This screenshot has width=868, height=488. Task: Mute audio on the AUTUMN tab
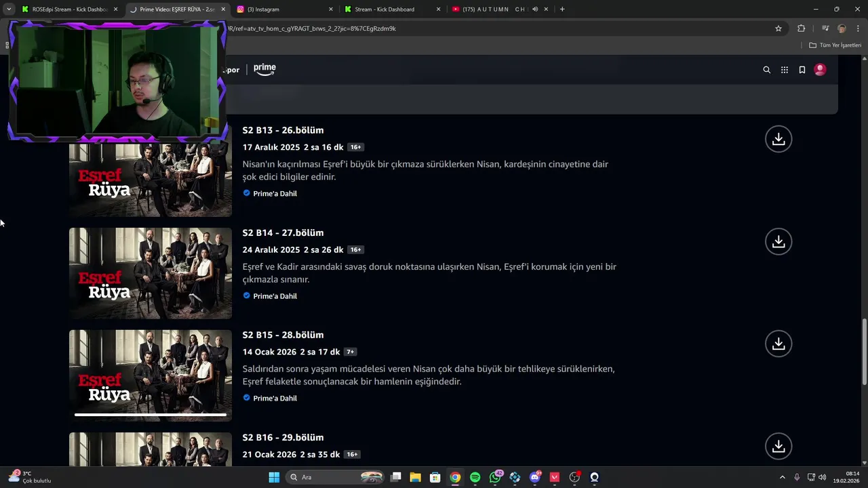(x=535, y=9)
